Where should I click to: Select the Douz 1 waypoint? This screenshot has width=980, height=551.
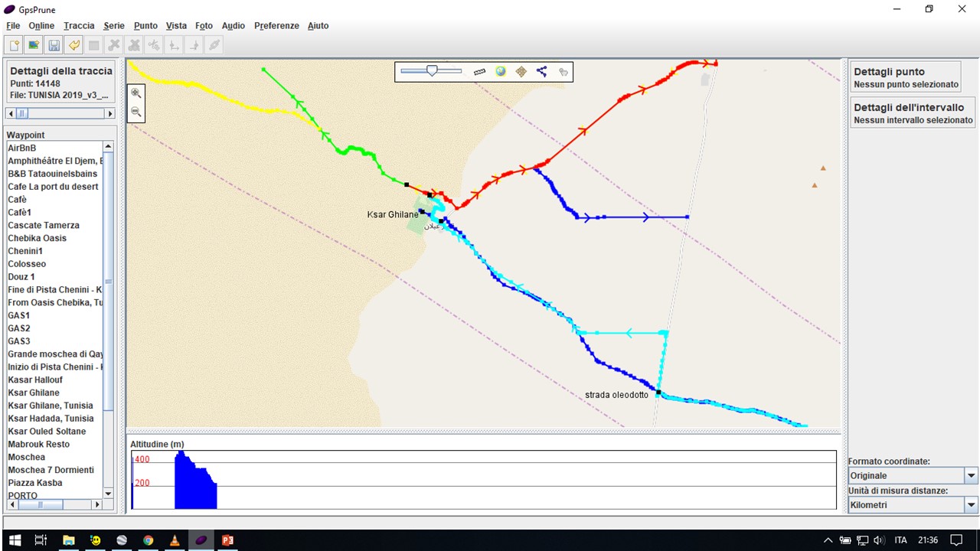pyautogui.click(x=54, y=277)
